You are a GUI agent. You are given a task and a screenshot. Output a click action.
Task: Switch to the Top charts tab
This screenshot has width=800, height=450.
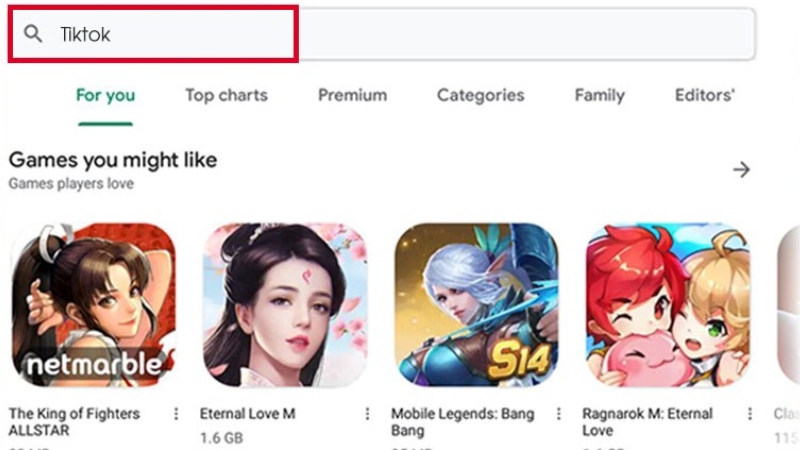pyautogui.click(x=226, y=96)
